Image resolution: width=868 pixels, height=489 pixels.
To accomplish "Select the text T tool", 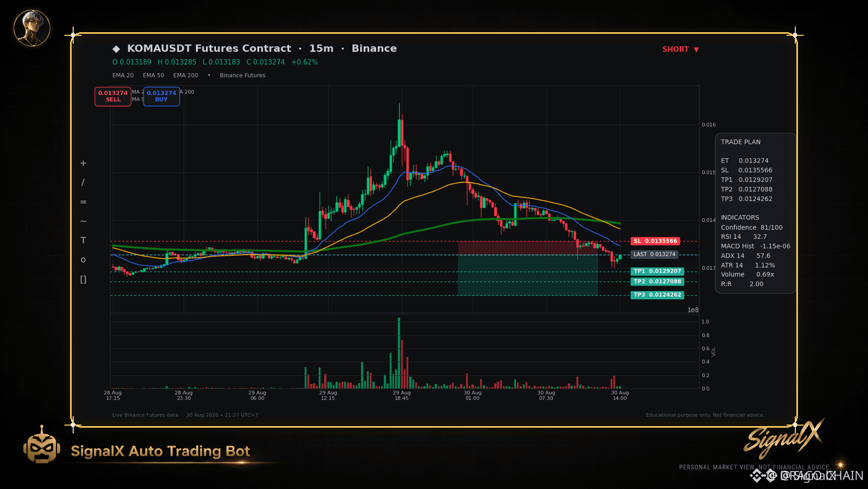I will click(x=83, y=240).
